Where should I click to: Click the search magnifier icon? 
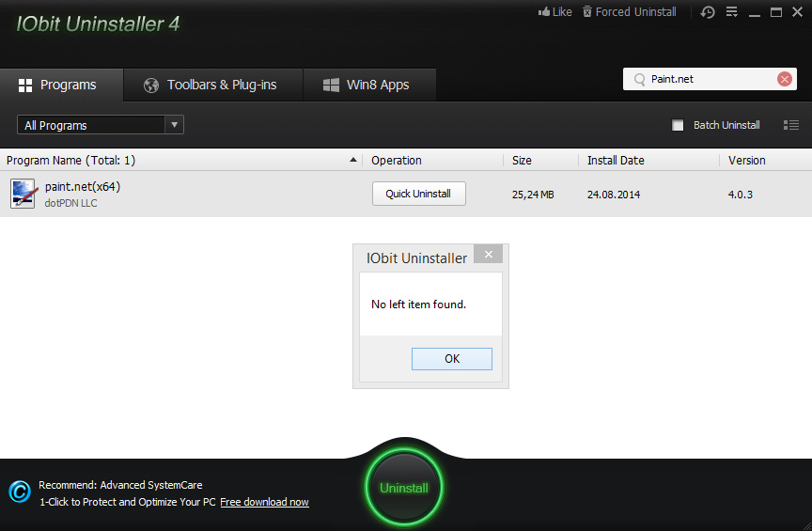click(640, 79)
